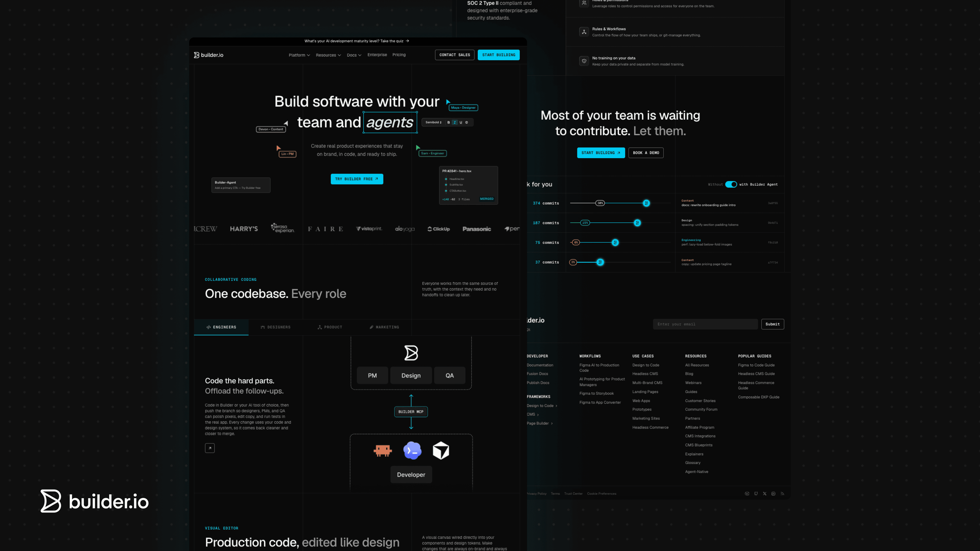Click Submit next to the email field
Screen dimensions: 980x551
click(x=773, y=324)
